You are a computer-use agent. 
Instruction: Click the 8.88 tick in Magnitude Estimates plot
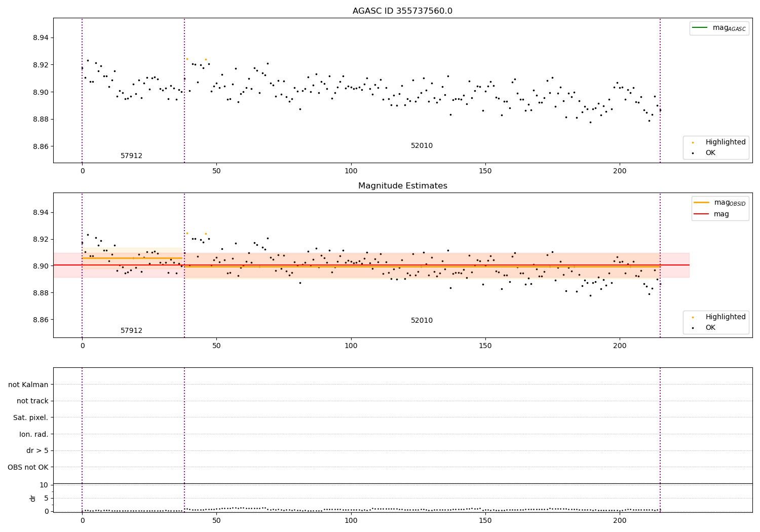[x=40, y=293]
